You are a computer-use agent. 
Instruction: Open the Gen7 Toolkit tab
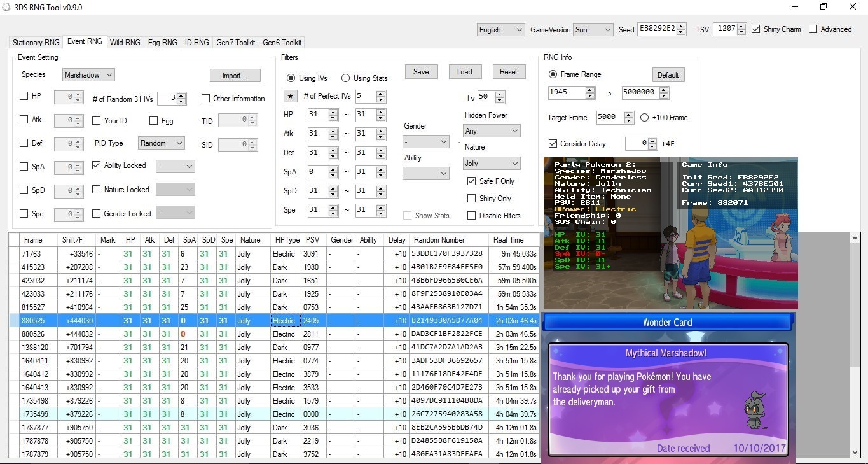click(x=236, y=43)
